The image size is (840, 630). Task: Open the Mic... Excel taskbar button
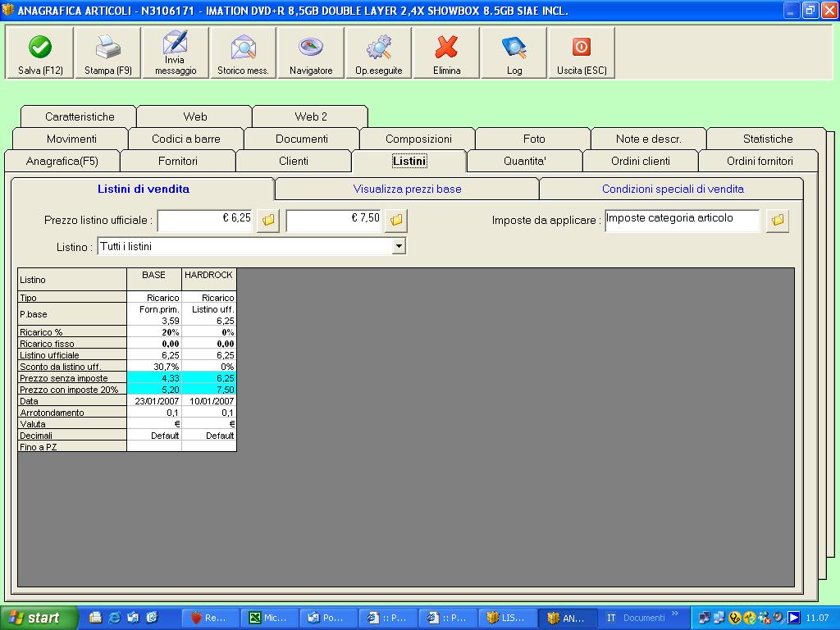(268, 618)
